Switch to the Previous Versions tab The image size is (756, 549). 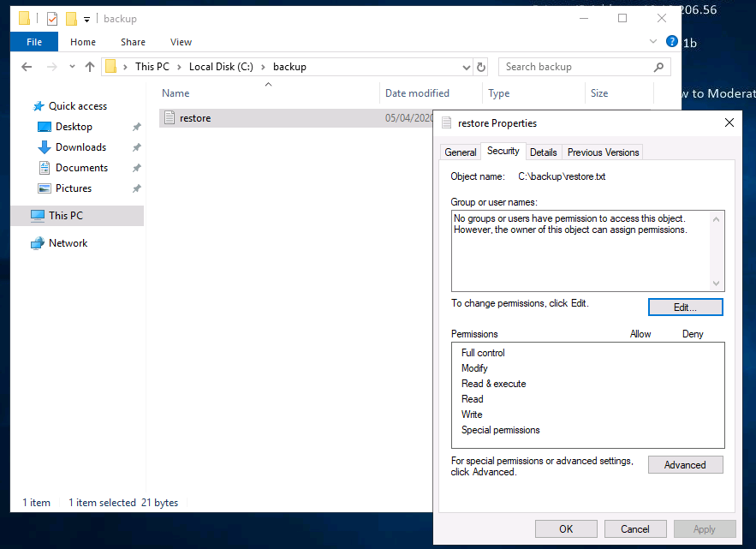click(x=602, y=152)
